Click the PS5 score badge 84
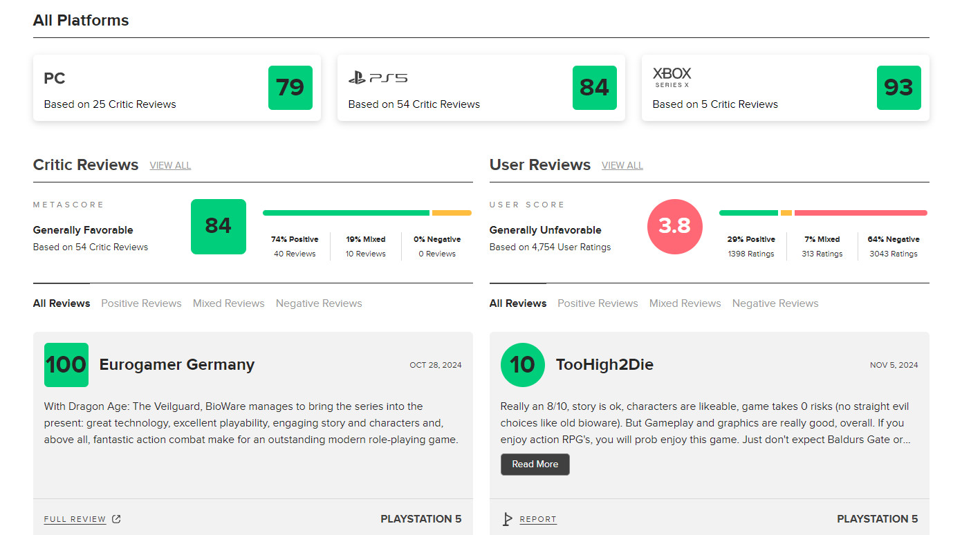980x535 pixels. click(x=595, y=88)
